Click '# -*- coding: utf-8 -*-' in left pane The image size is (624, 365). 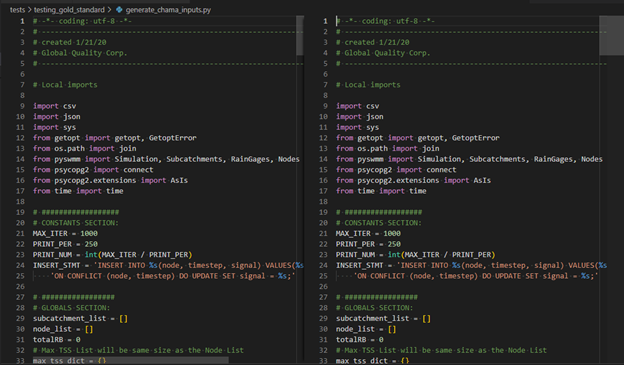[82, 21]
